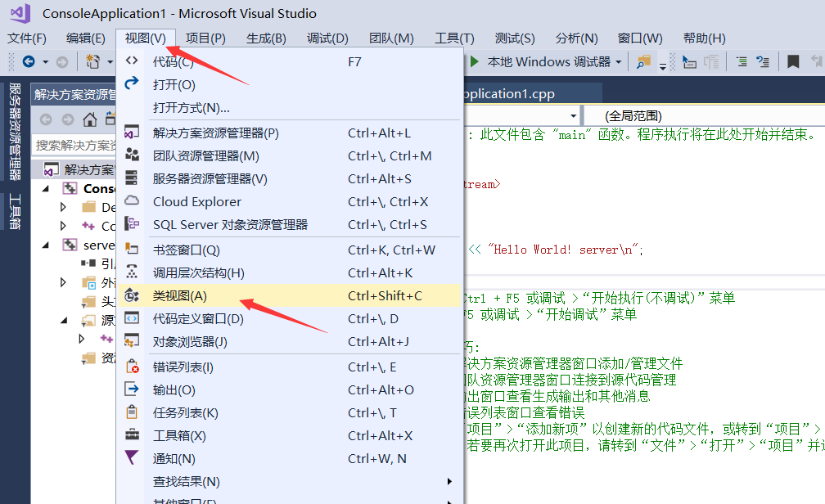Click the curved arrow icon beside 打开(O)
825x504 pixels.
tap(132, 83)
